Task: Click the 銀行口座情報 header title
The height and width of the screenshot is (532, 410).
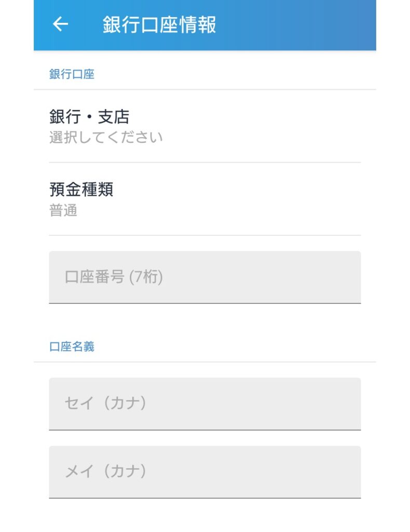Action: point(159,24)
